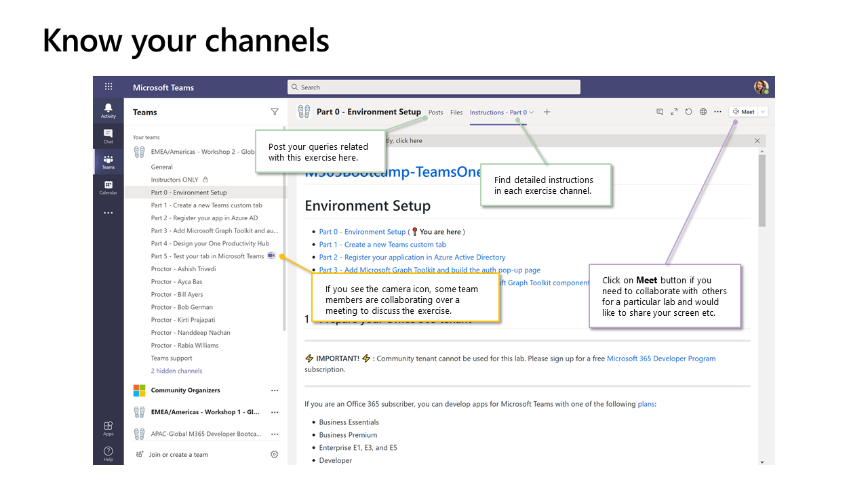
Task: Click the camera icon beside Part 5 channel
Action: [x=271, y=256]
